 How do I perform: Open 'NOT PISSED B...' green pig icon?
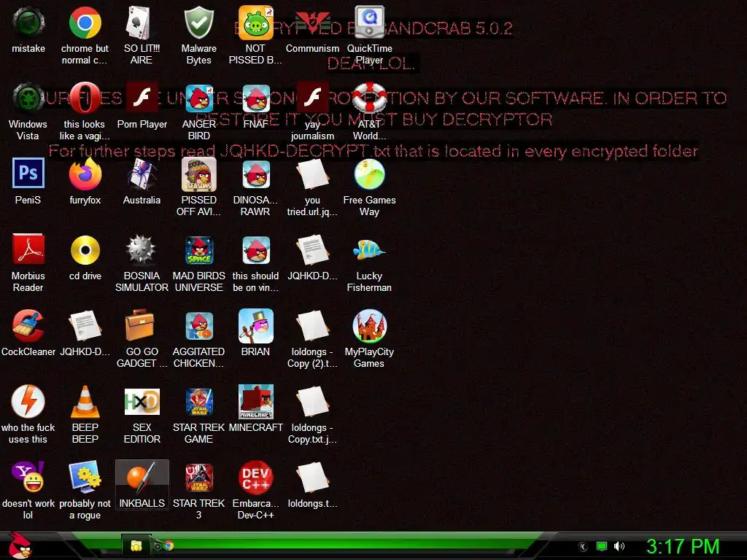255,23
